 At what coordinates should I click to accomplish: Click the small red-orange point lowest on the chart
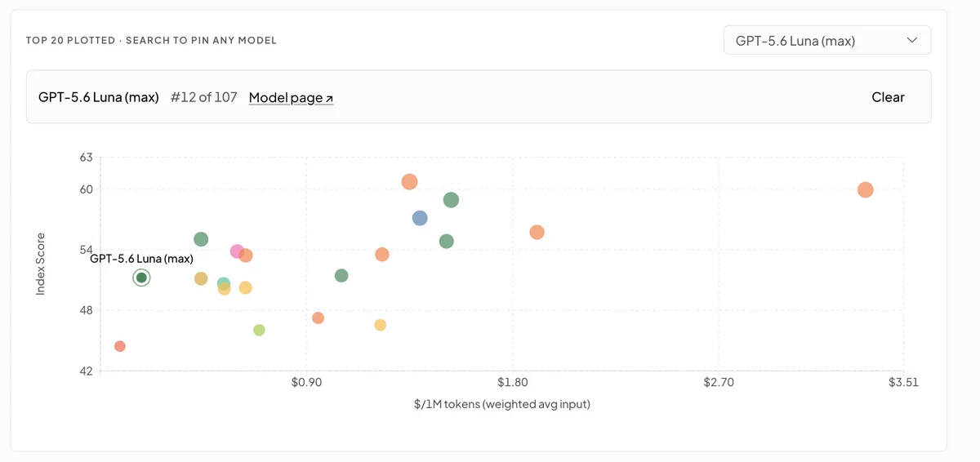click(120, 346)
